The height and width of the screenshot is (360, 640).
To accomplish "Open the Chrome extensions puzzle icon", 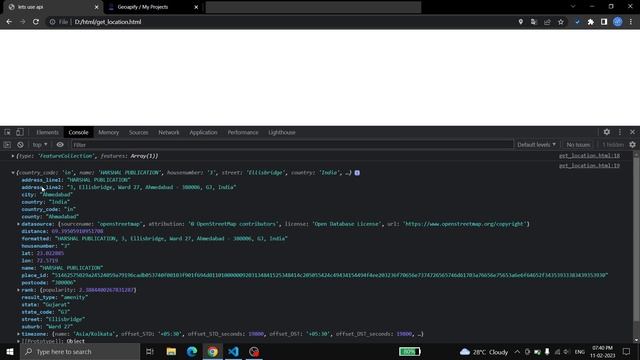I will (591, 22).
